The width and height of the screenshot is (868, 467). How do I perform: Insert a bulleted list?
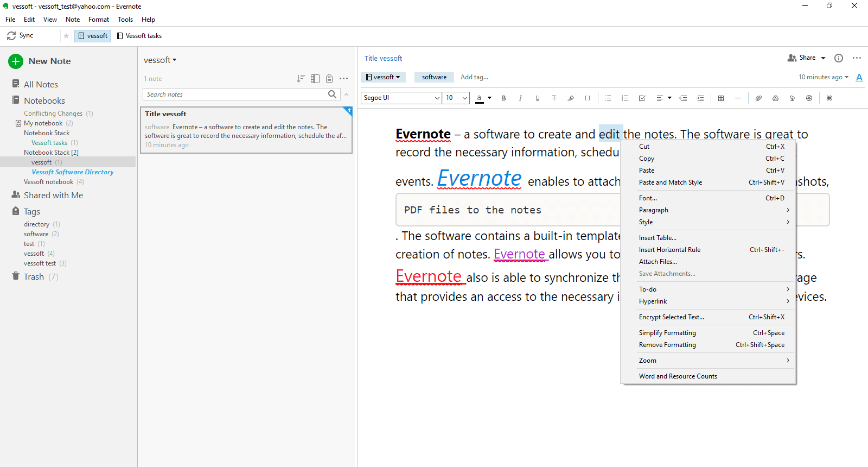[608, 98]
